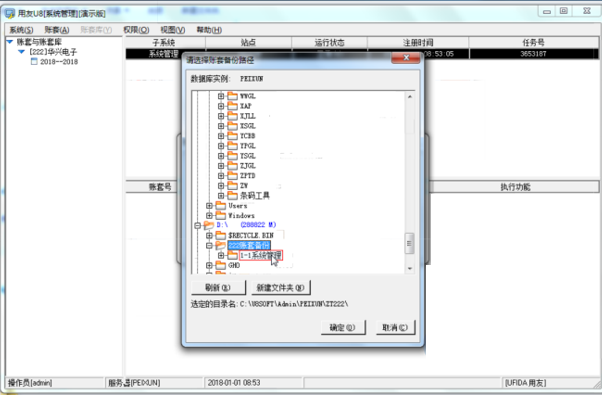Click task number 3653187 cell
The image size is (602, 396).
pyautogui.click(x=533, y=54)
